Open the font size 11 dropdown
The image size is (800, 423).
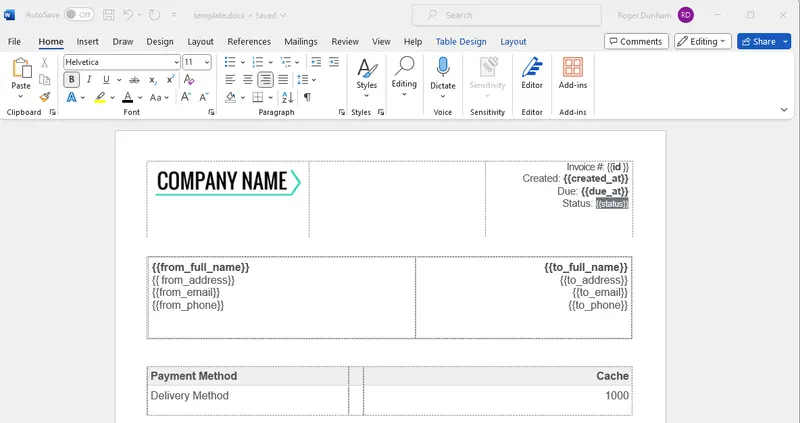point(207,62)
